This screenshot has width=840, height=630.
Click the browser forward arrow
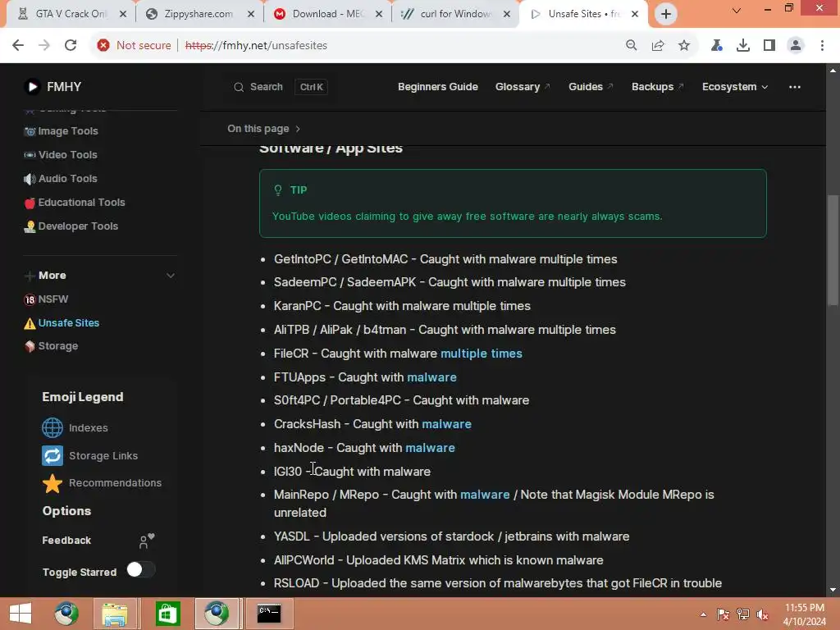[44, 46]
